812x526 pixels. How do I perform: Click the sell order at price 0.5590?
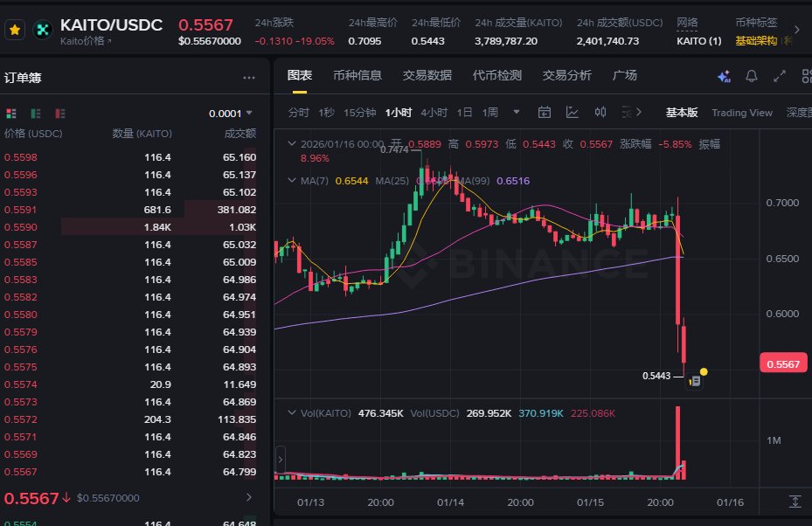point(130,227)
